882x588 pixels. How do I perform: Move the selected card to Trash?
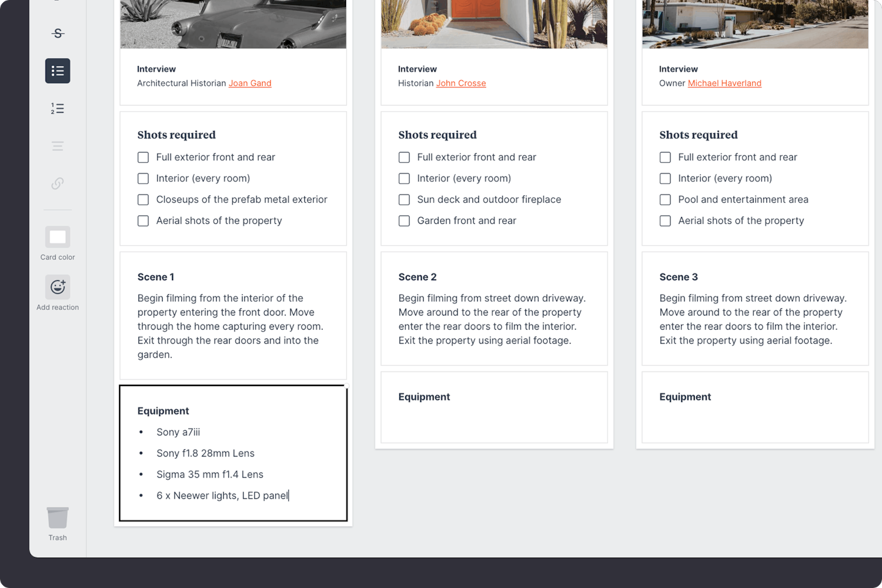(57, 517)
